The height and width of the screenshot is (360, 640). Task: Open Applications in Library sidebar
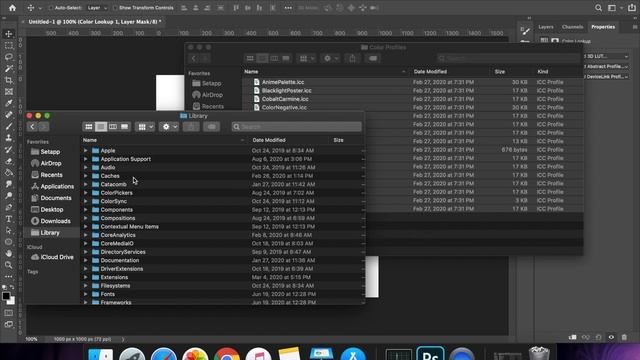click(x=53, y=187)
